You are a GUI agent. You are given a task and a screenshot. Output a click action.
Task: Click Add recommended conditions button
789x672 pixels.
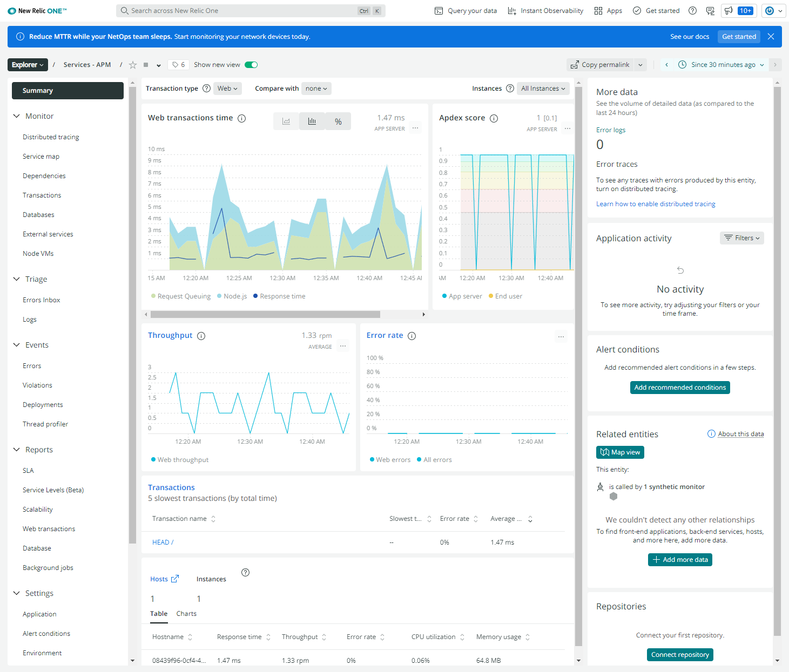click(x=680, y=388)
